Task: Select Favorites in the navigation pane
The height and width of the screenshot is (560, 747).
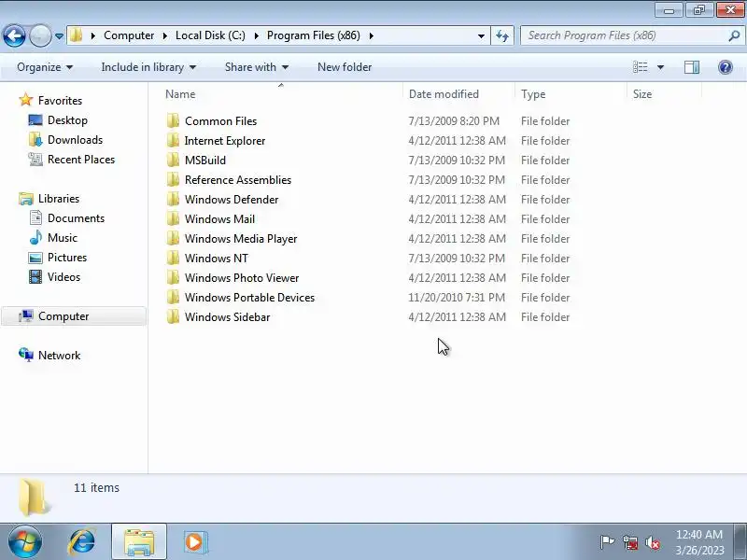Action: (x=60, y=101)
